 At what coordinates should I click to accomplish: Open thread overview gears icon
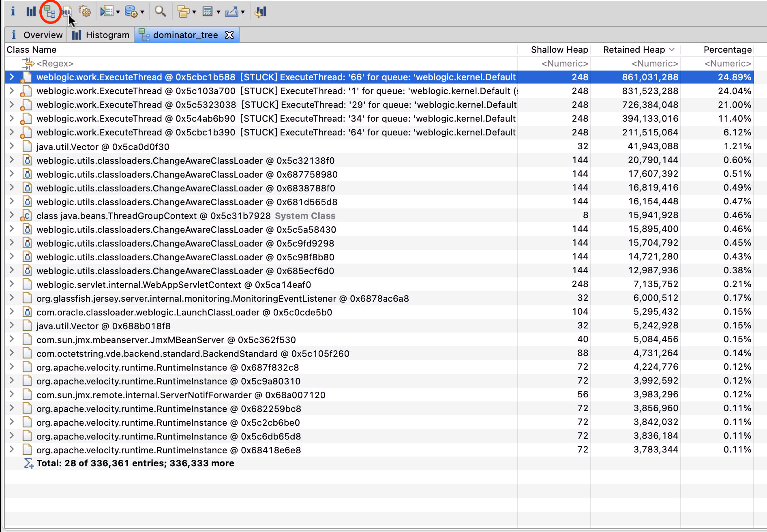(x=85, y=11)
